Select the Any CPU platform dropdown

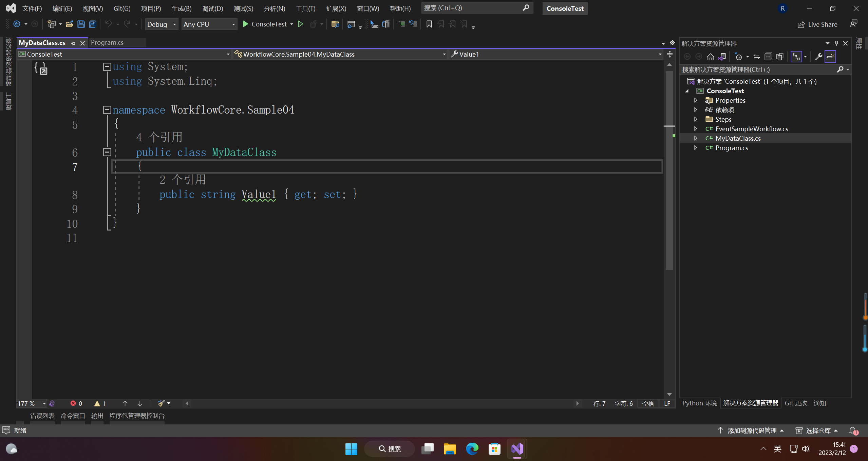(x=208, y=24)
